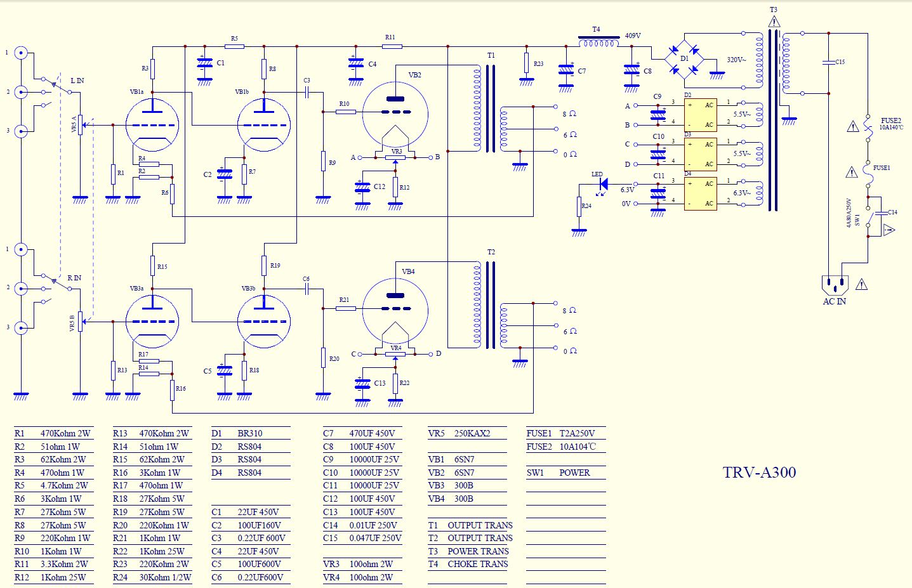
Task: Click the TRV-A300 model label
Action: click(760, 473)
